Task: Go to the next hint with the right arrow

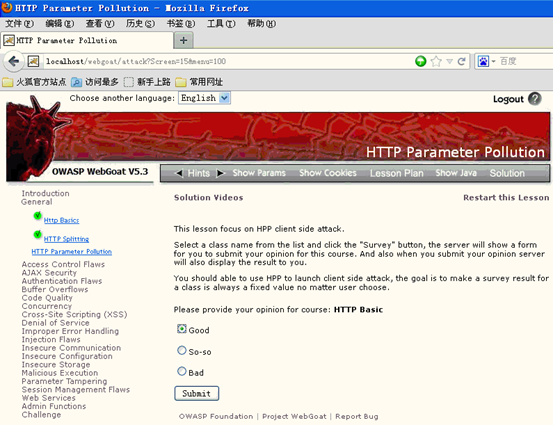Action: point(221,173)
